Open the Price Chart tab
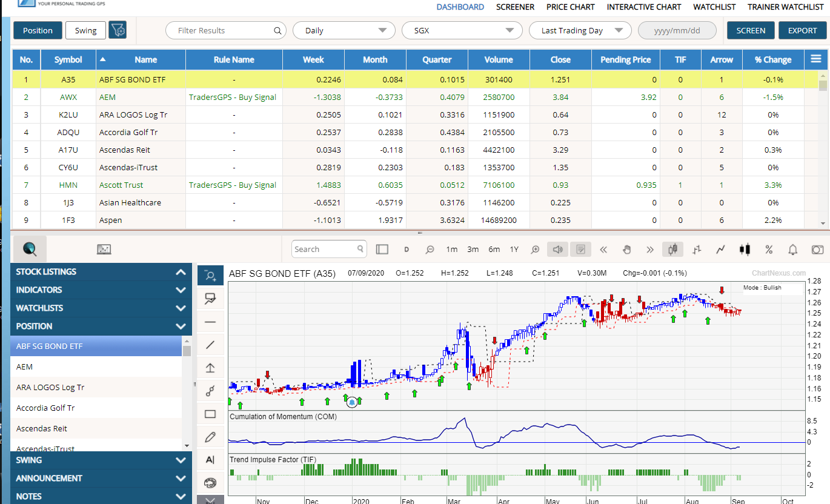 pos(571,7)
